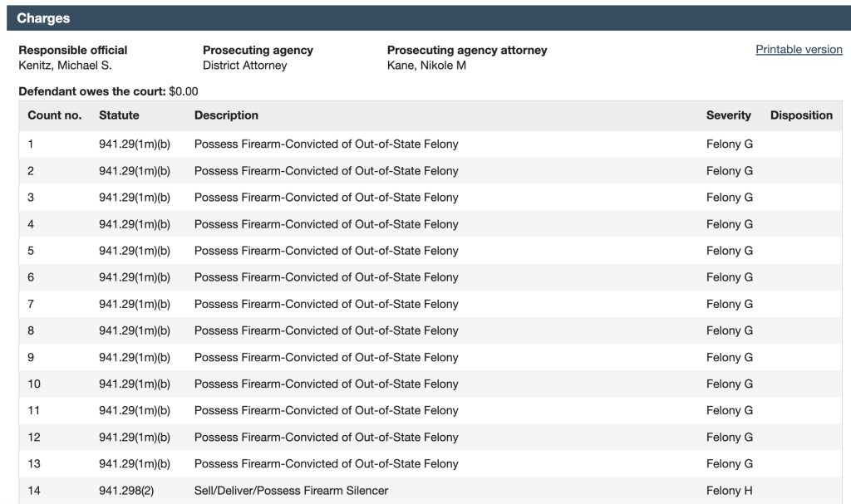The width and height of the screenshot is (851, 504).
Task: Select the District Attorney agency text
Action: tap(244, 66)
